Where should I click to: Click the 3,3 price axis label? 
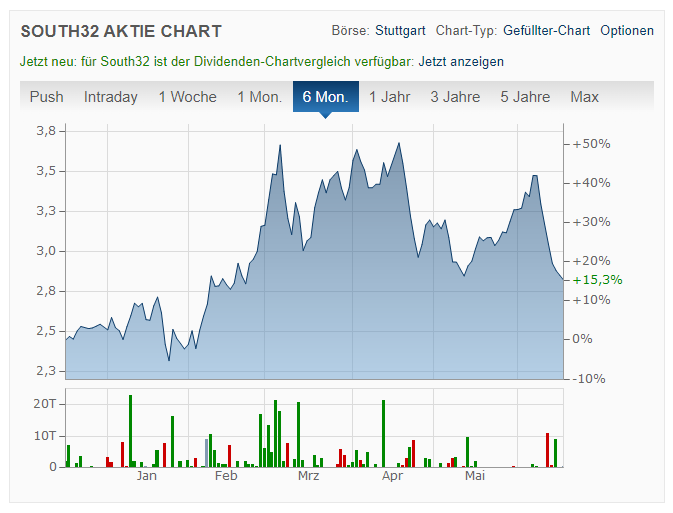tap(46, 211)
